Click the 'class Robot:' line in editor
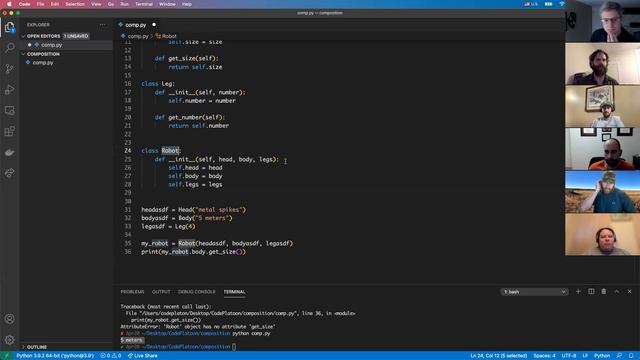 (x=161, y=151)
